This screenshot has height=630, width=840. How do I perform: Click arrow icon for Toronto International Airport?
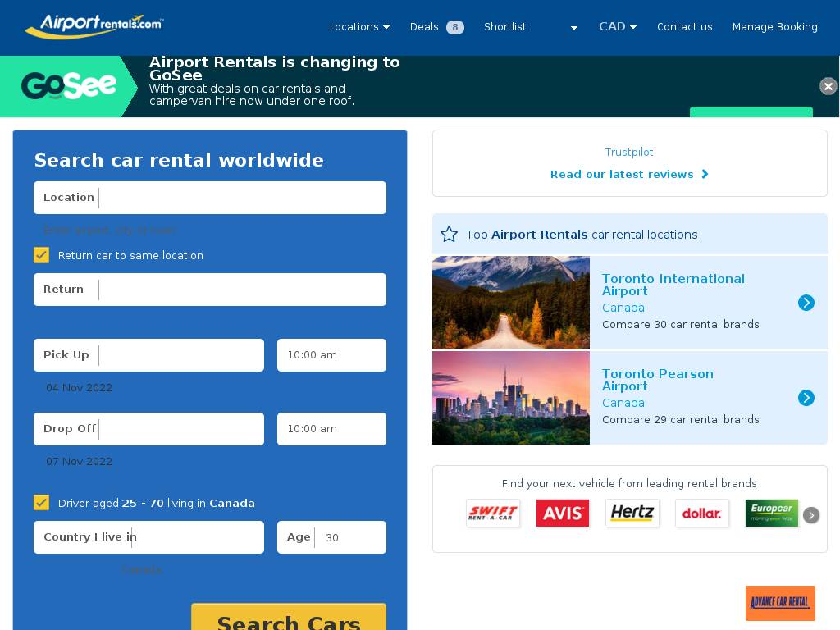(806, 303)
